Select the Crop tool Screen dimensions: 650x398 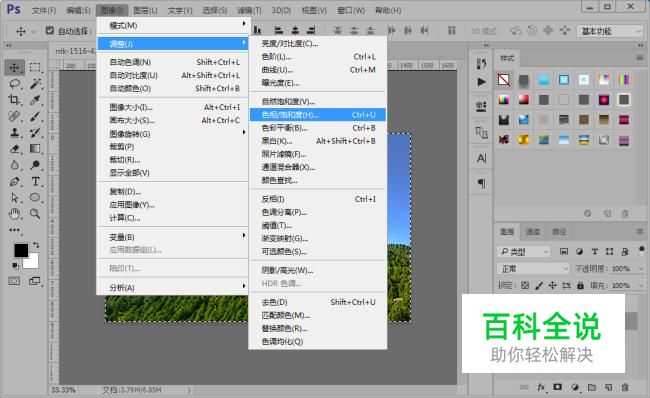(15, 100)
